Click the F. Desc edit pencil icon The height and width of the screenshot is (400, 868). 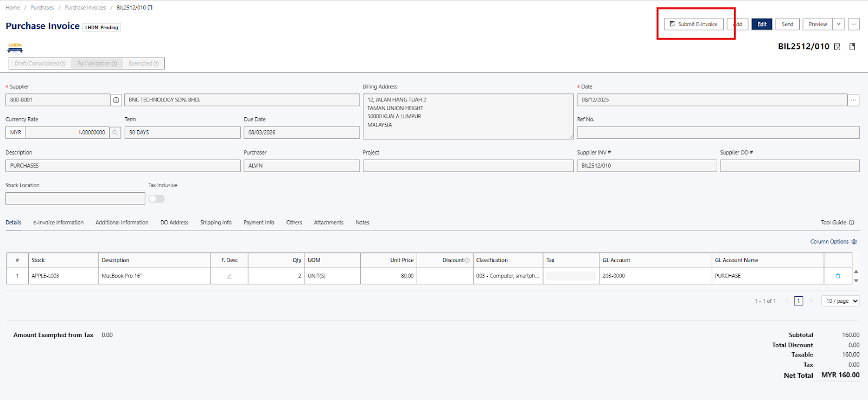(x=229, y=276)
